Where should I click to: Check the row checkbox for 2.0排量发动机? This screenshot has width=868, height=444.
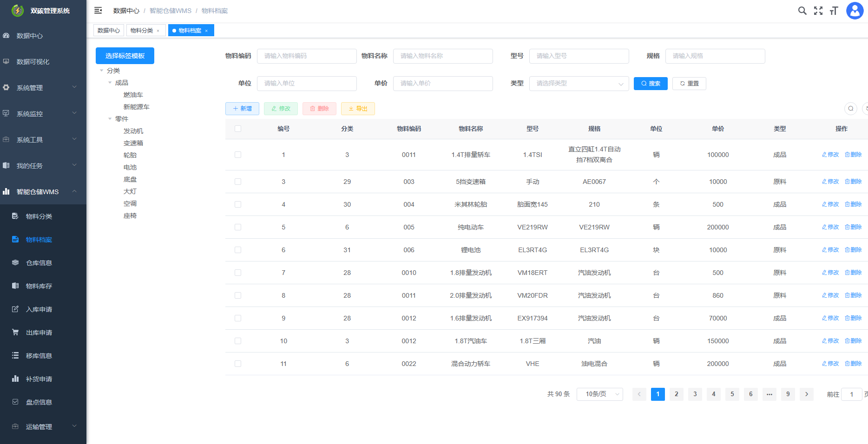pos(238,295)
